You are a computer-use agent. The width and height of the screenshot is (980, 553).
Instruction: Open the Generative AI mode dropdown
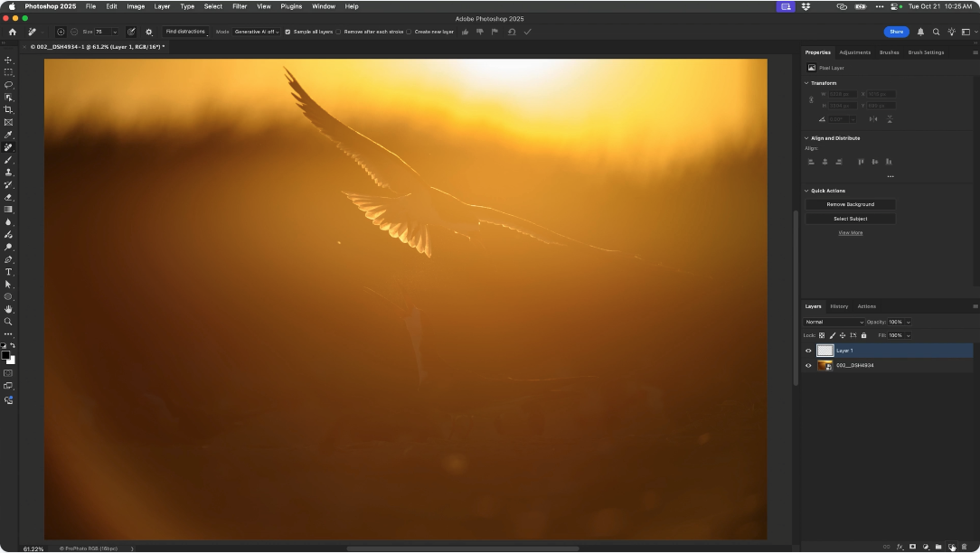(x=257, y=32)
